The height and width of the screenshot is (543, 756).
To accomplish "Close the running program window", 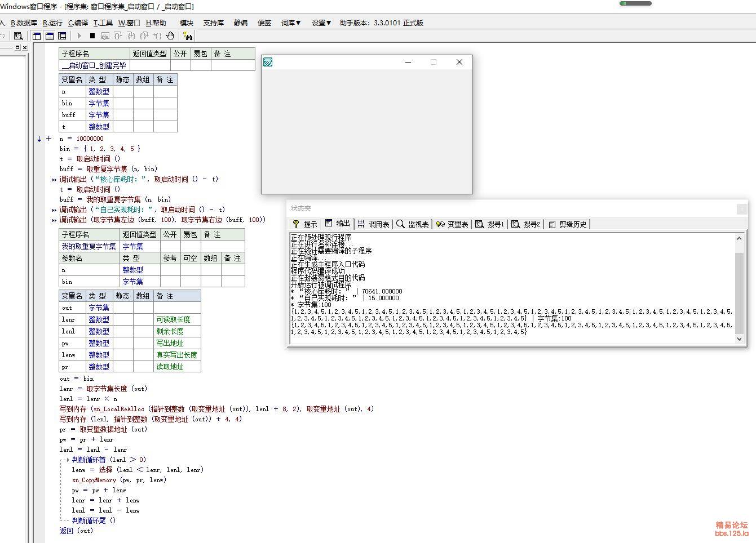I will click(x=459, y=62).
